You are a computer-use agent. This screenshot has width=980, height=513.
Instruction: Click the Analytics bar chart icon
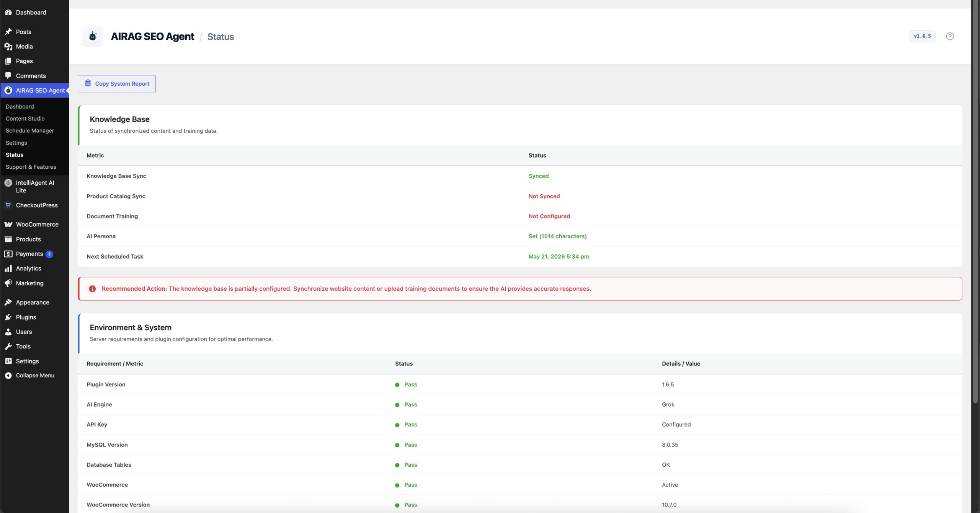click(8, 269)
